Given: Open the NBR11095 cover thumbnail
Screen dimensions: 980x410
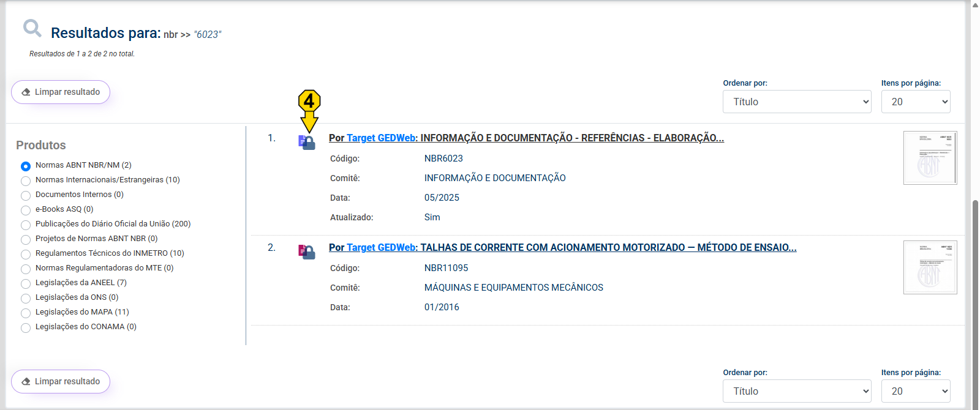Looking at the screenshot, I should point(930,267).
